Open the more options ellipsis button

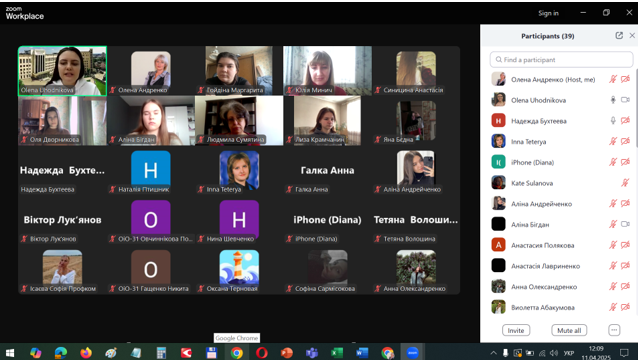(x=614, y=330)
